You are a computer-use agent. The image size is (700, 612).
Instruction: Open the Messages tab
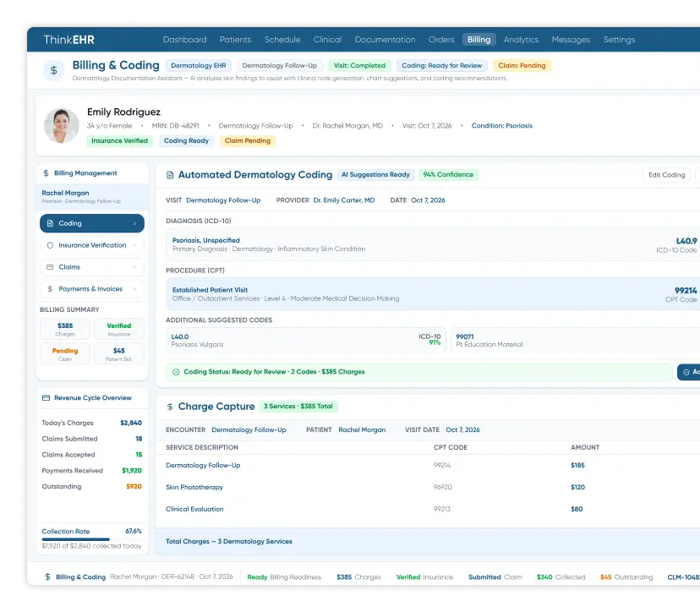coord(571,39)
